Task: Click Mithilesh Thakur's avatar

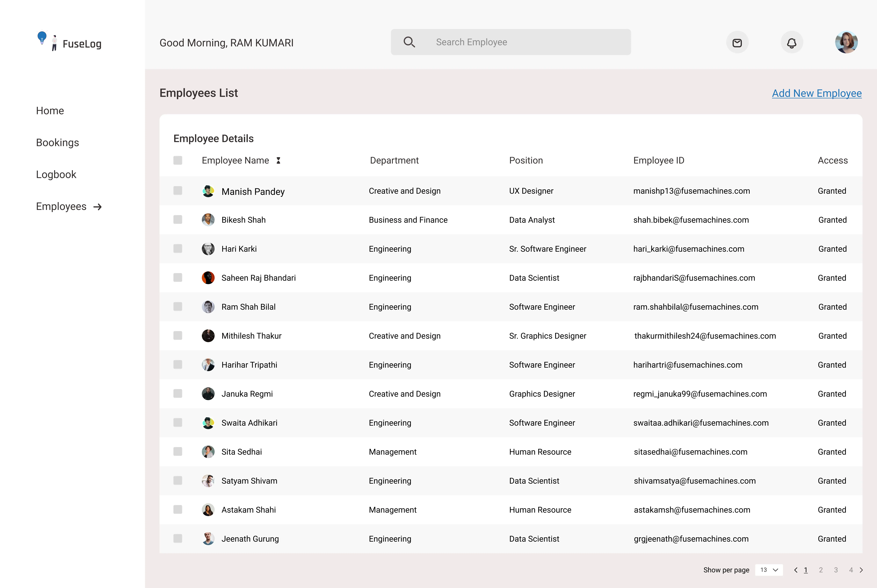Action: [x=208, y=336]
